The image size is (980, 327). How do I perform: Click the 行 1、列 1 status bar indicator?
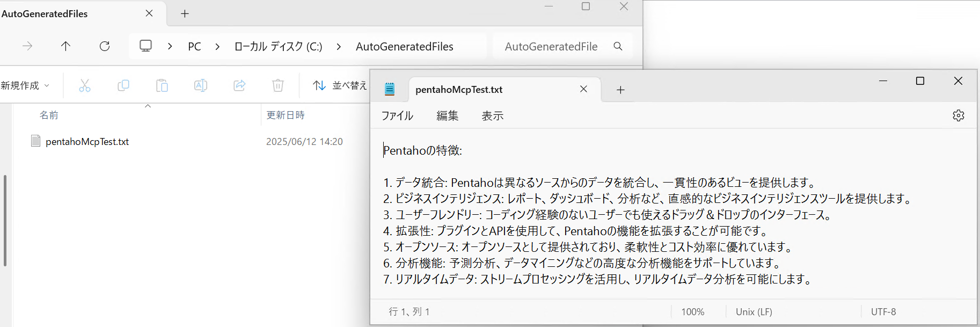409,312
